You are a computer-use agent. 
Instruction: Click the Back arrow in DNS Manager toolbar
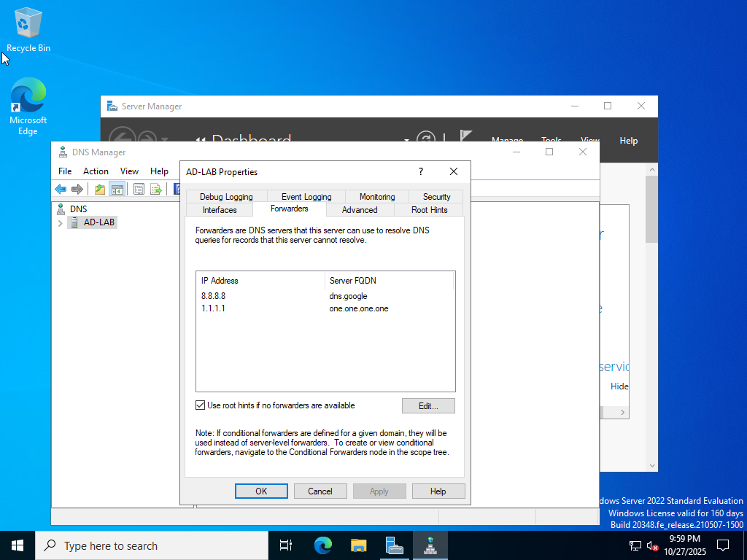[x=61, y=190]
